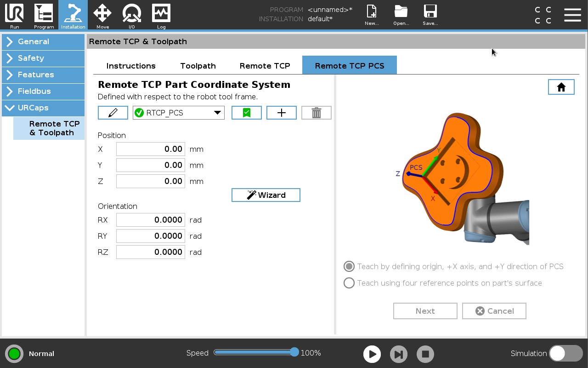The height and width of the screenshot is (368, 588).
Task: Toggle the Simulation switch
Action: click(565, 353)
